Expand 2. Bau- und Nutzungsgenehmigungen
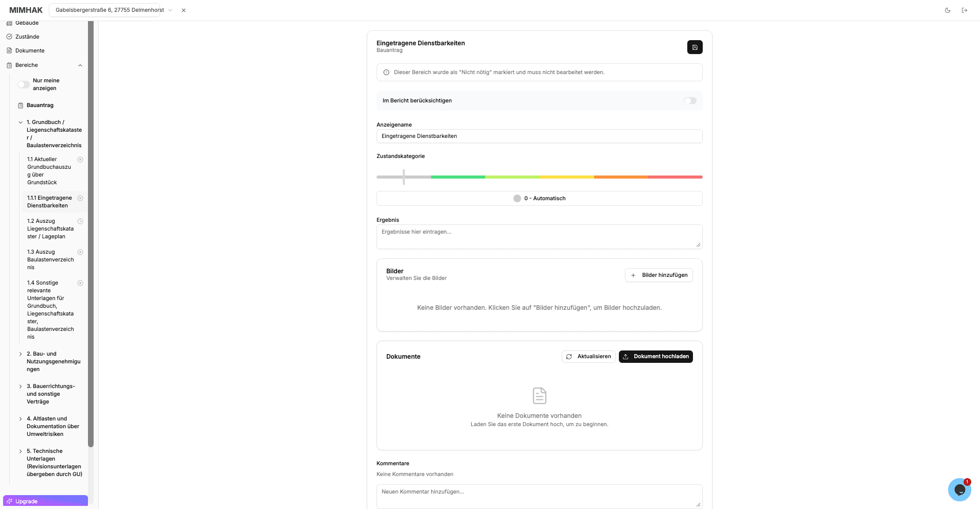The height and width of the screenshot is (509, 980). 21,354
